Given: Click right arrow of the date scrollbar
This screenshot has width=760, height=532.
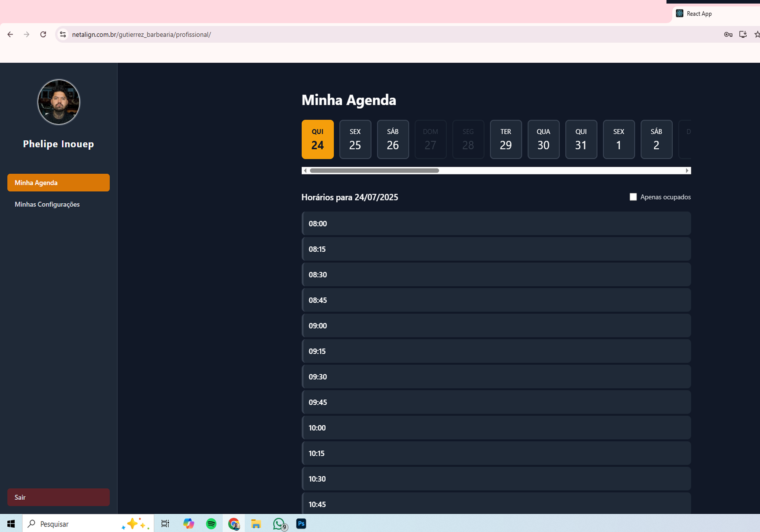Looking at the screenshot, I should click(x=687, y=170).
